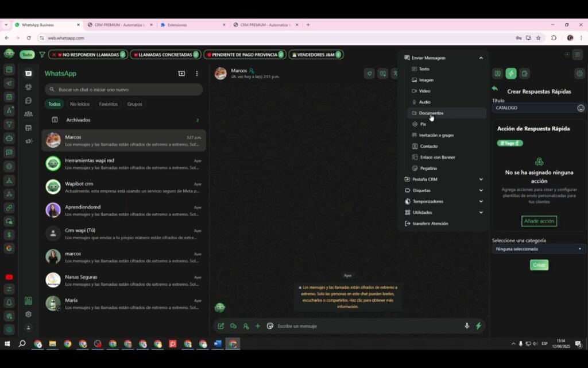Screen dimensions: 588x368
Task: Click the green back arrow beside Crear Respuestas Rápidas
Action: coord(495,89)
